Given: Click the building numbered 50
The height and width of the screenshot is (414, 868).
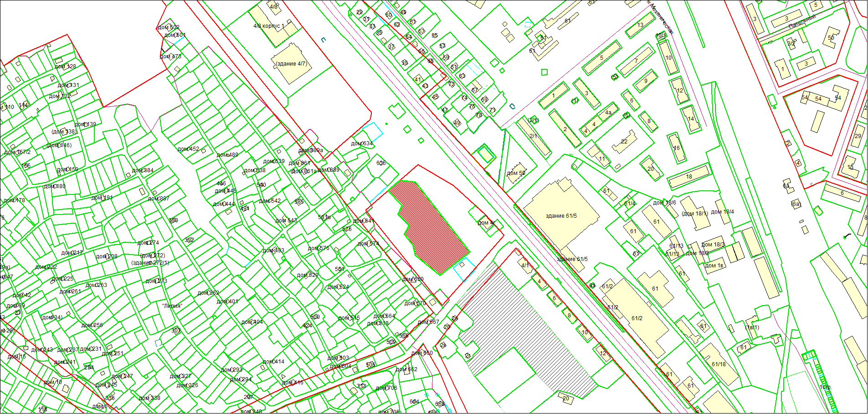Looking at the screenshot, I should tap(831, 38).
